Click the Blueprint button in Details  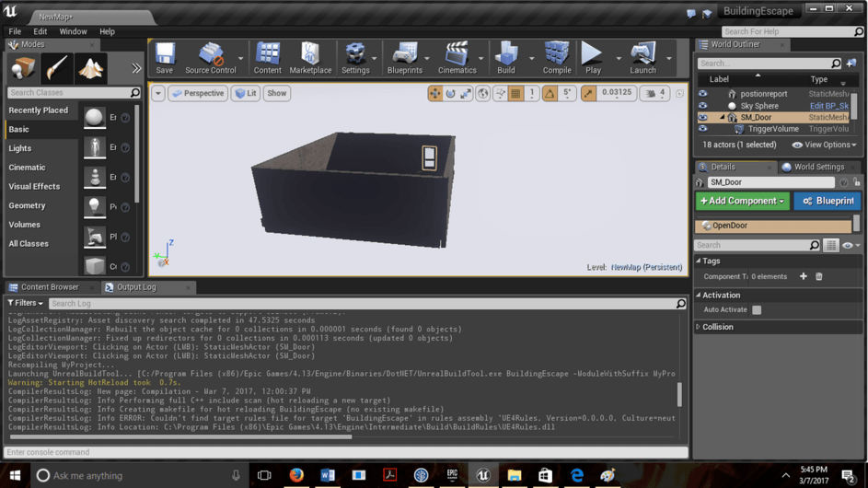[827, 201]
